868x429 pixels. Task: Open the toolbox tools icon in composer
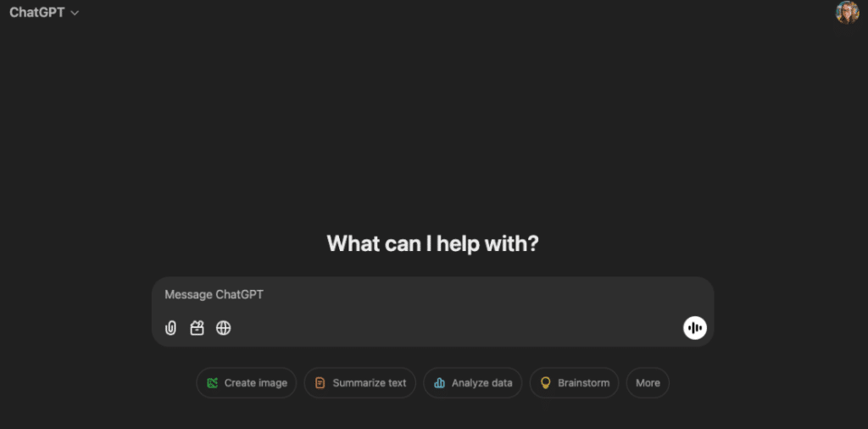coord(197,328)
